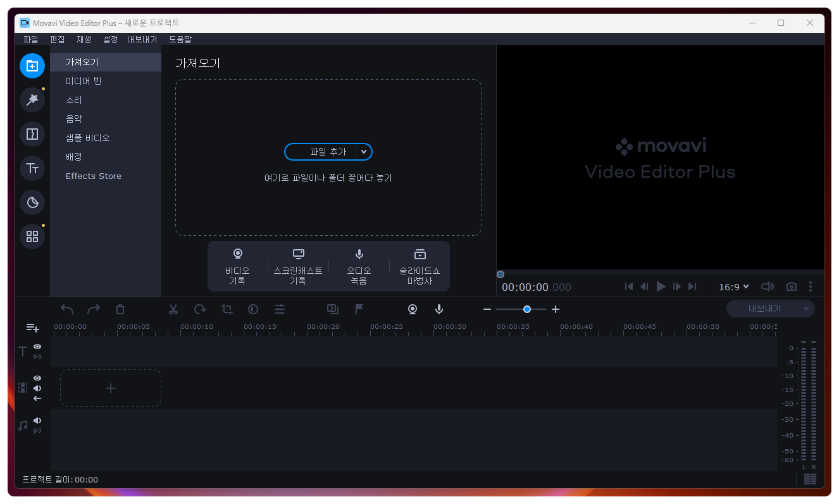The image size is (839, 504).
Task: Open the stickers tab in the sidebar
Action: [x=32, y=202]
